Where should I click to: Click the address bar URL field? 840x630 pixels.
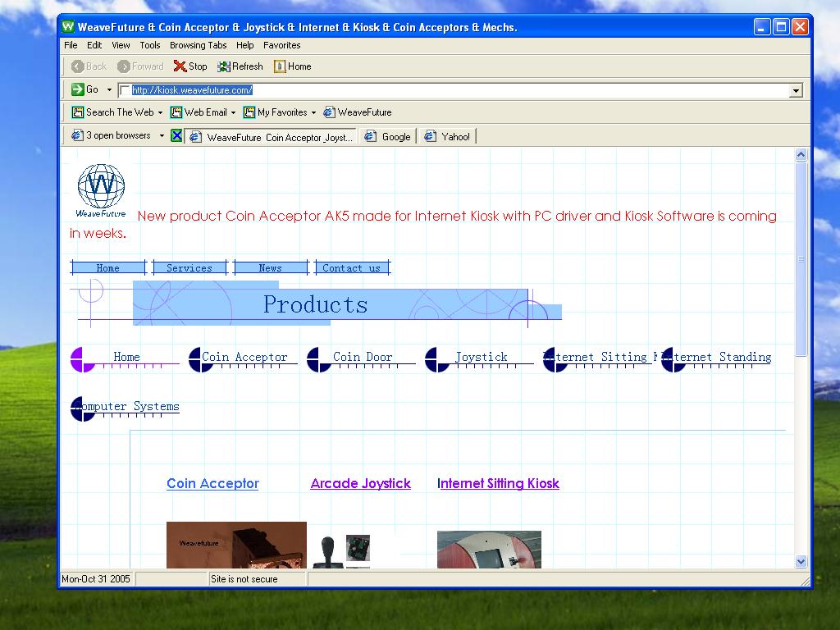(x=459, y=90)
